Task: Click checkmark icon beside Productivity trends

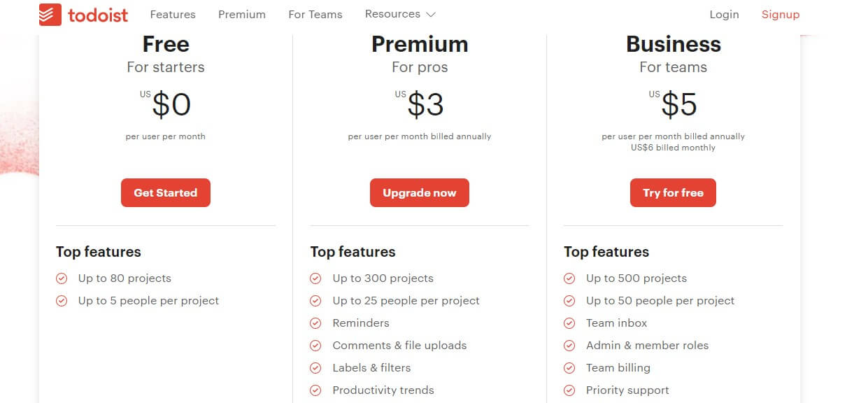Action: coord(316,390)
